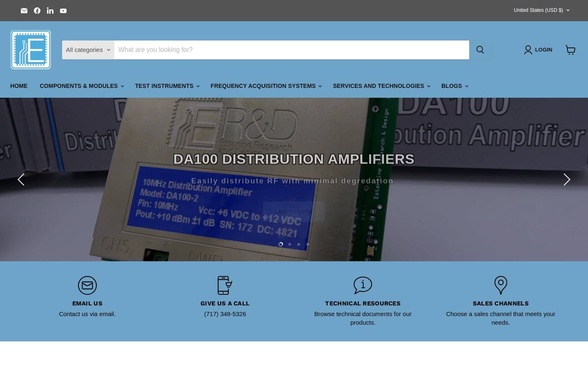Click the phone call icon
588x368 pixels.
pos(225,285)
